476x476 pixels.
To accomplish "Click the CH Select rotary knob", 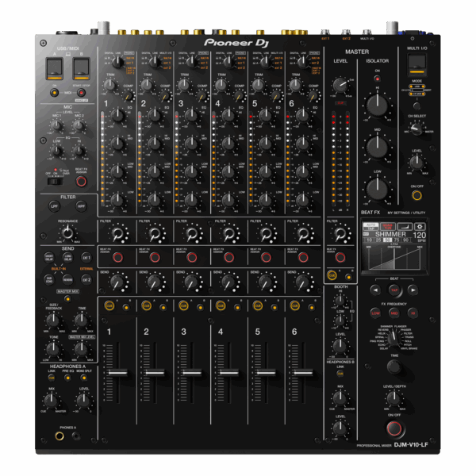I will pos(416,129).
